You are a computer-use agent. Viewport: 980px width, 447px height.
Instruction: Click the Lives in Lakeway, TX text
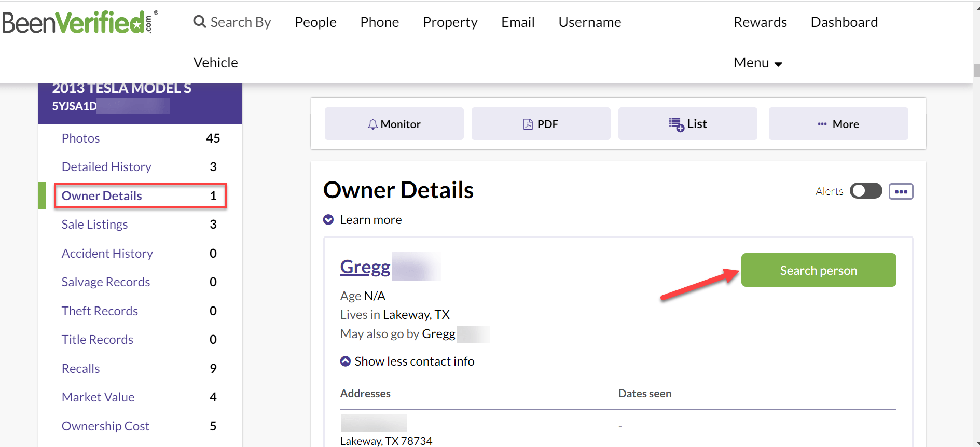pos(395,315)
